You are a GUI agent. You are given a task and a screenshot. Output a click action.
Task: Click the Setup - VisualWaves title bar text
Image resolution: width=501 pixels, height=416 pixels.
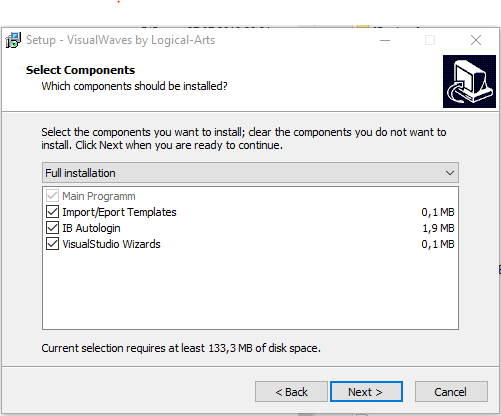121,40
